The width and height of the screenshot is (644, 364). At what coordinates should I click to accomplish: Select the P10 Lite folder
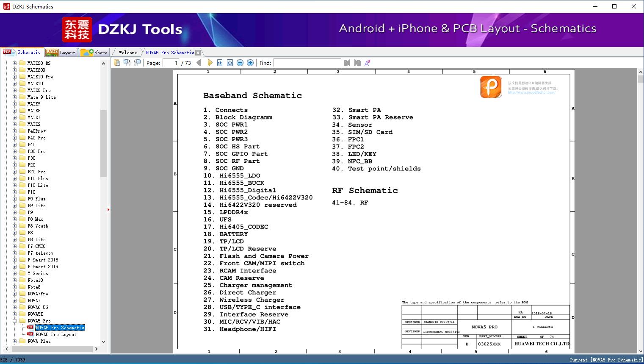tap(38, 185)
